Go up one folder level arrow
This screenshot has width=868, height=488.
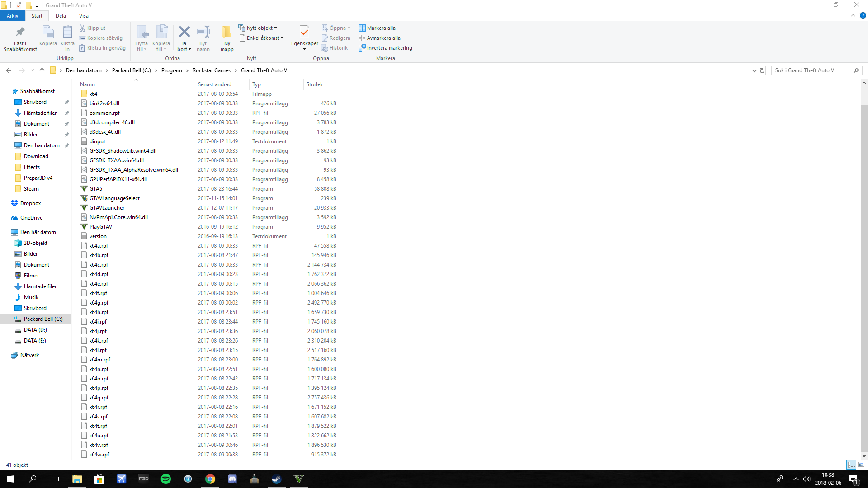(42, 70)
